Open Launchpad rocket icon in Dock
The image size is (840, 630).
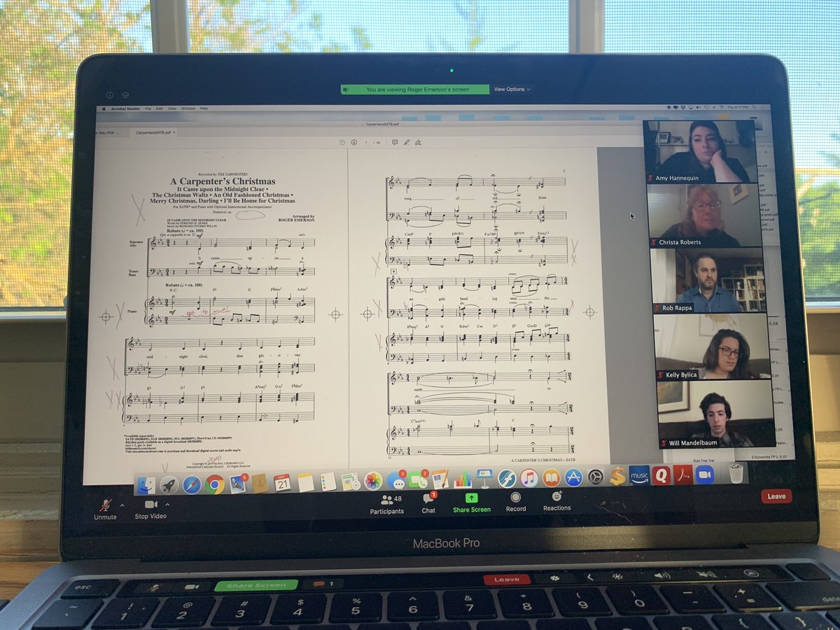[169, 484]
